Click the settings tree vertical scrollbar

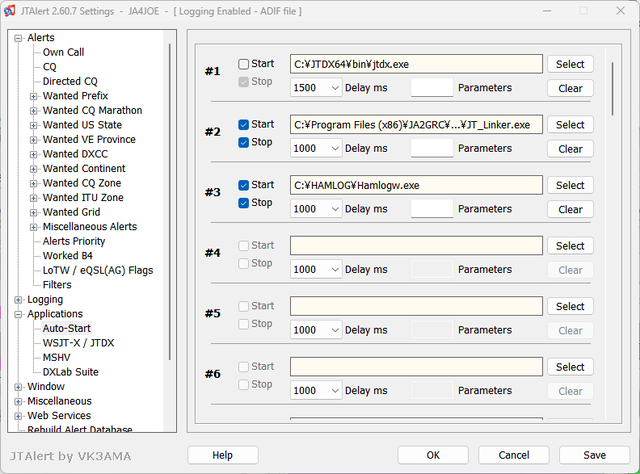coord(169,202)
